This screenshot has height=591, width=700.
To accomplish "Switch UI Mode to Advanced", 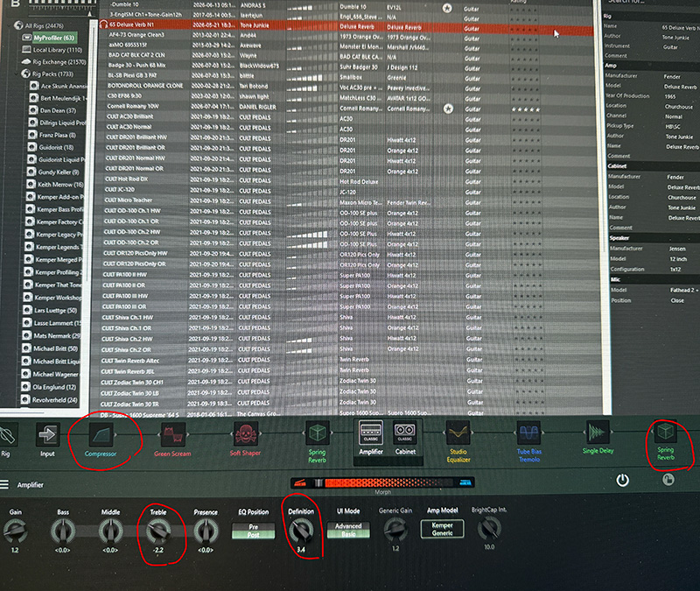I will 348,526.
